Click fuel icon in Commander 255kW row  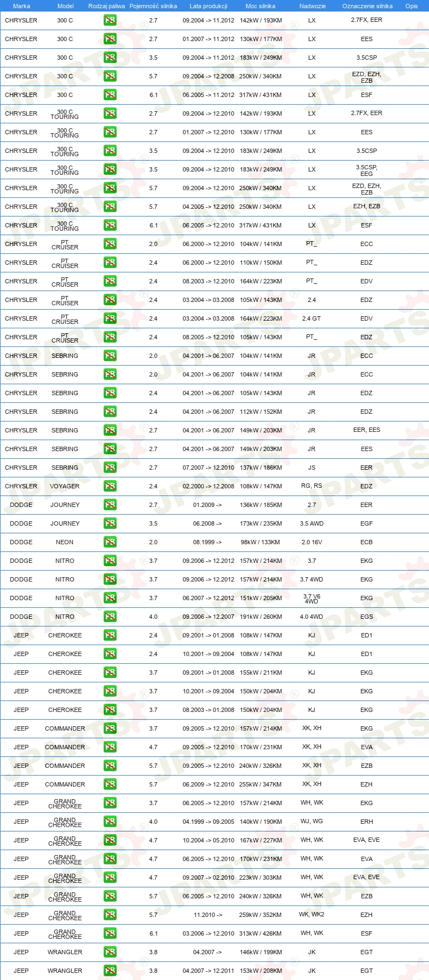click(x=110, y=784)
